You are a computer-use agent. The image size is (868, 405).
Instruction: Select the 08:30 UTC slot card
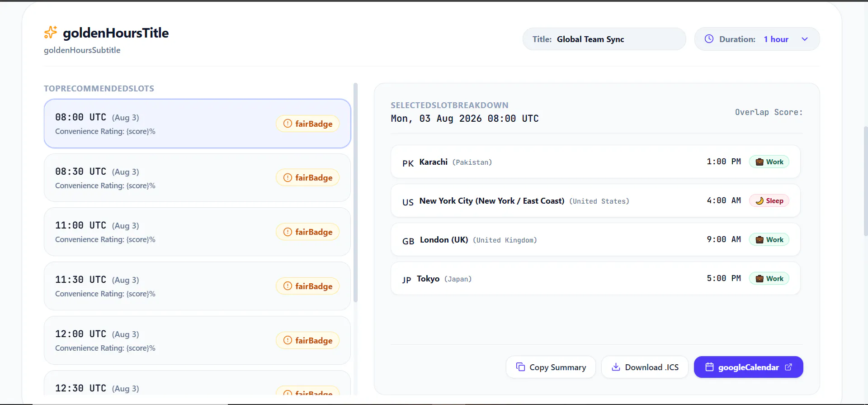tap(197, 178)
